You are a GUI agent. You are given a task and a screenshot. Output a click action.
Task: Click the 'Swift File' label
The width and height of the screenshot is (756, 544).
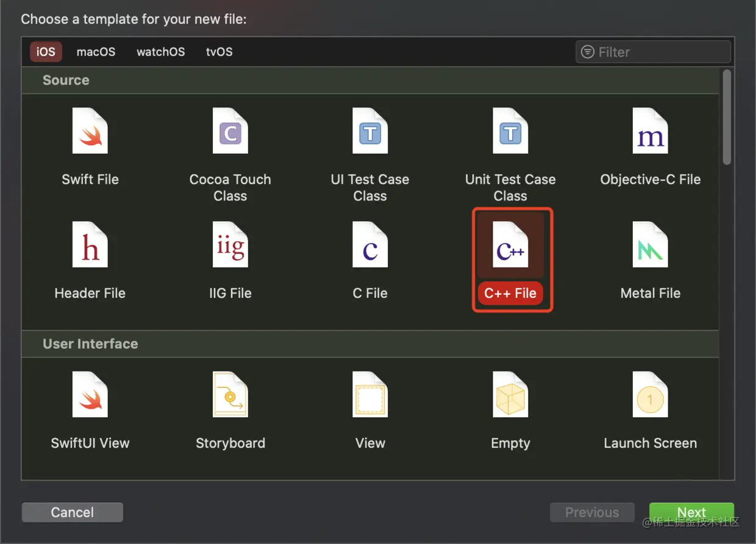pyautogui.click(x=90, y=179)
